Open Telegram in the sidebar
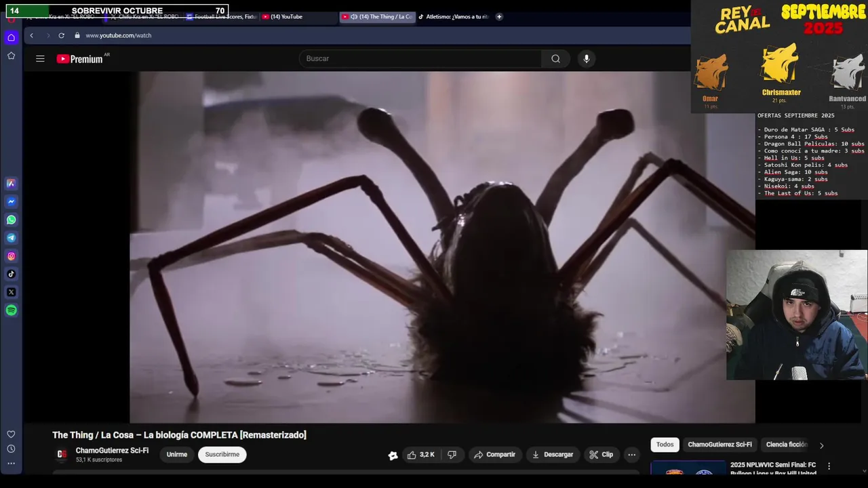 (11, 238)
